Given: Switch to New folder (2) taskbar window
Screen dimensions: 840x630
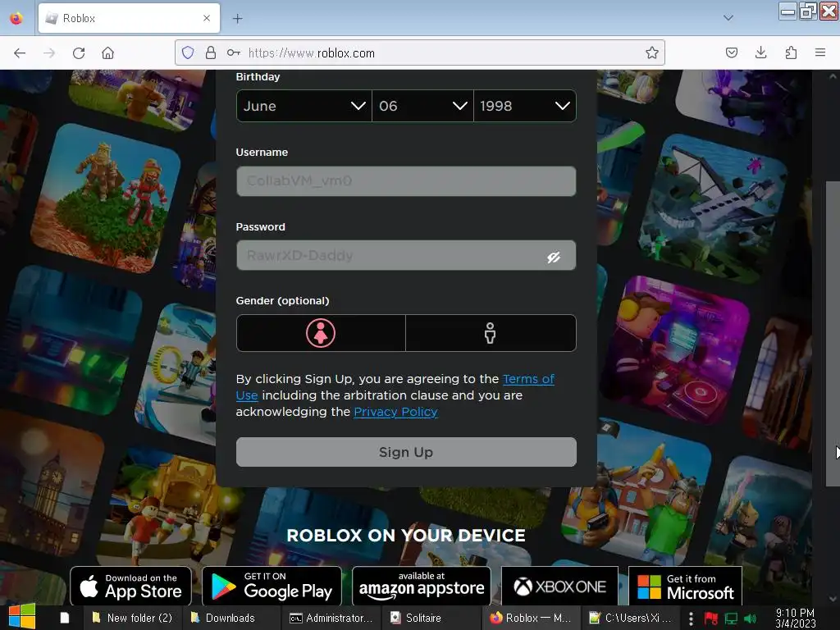Looking at the screenshot, I should (x=132, y=618).
